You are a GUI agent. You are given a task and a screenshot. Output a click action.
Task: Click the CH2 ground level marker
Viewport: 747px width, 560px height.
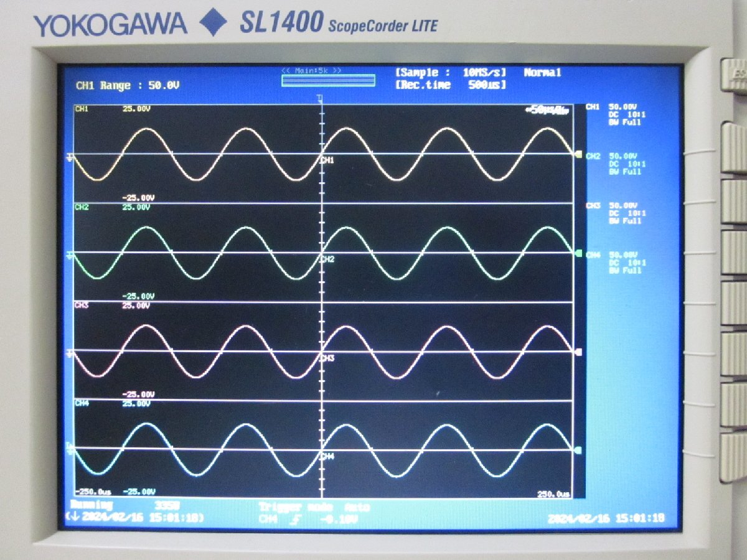70,255
